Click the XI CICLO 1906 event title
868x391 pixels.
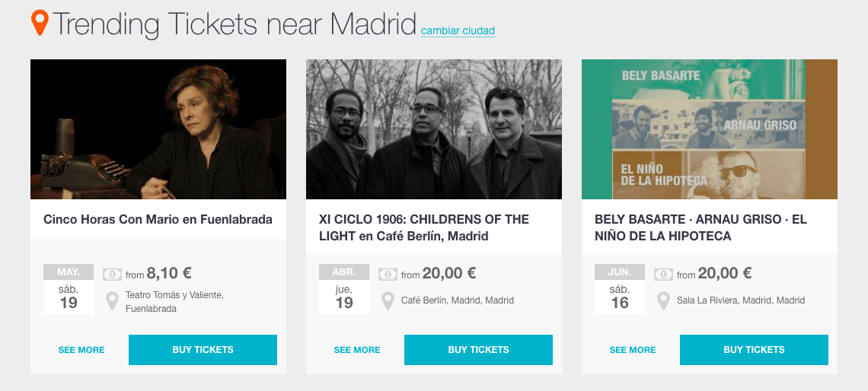[x=424, y=227]
